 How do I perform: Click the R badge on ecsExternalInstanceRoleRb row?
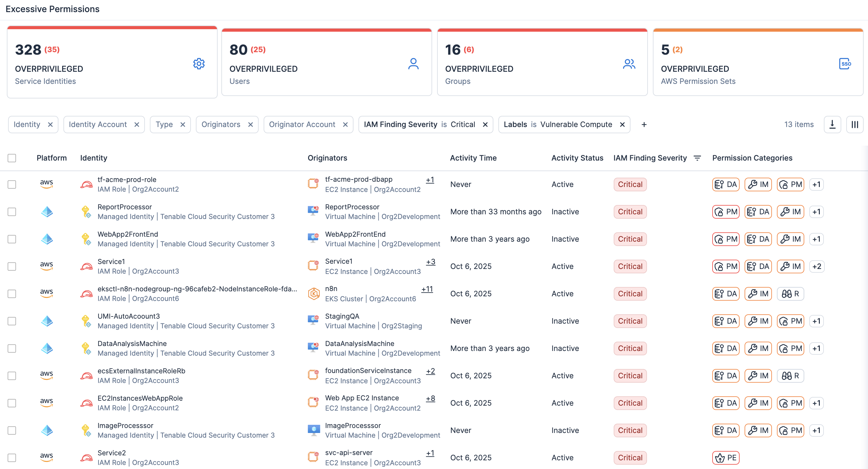pyautogui.click(x=790, y=376)
